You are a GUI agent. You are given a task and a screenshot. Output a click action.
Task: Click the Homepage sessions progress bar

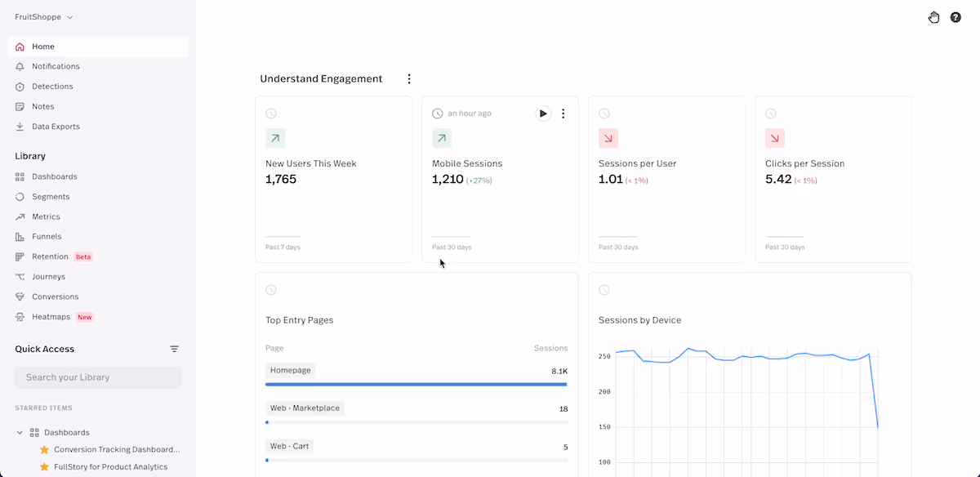(x=416, y=384)
